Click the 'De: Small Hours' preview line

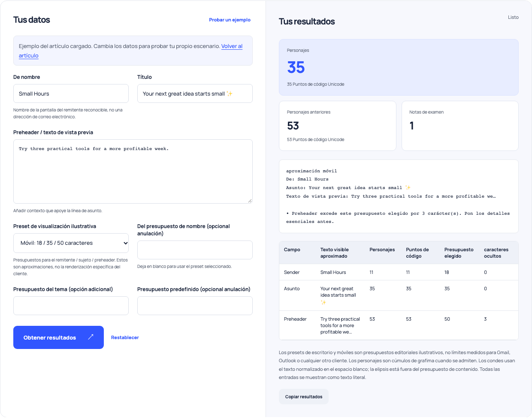(x=307, y=179)
